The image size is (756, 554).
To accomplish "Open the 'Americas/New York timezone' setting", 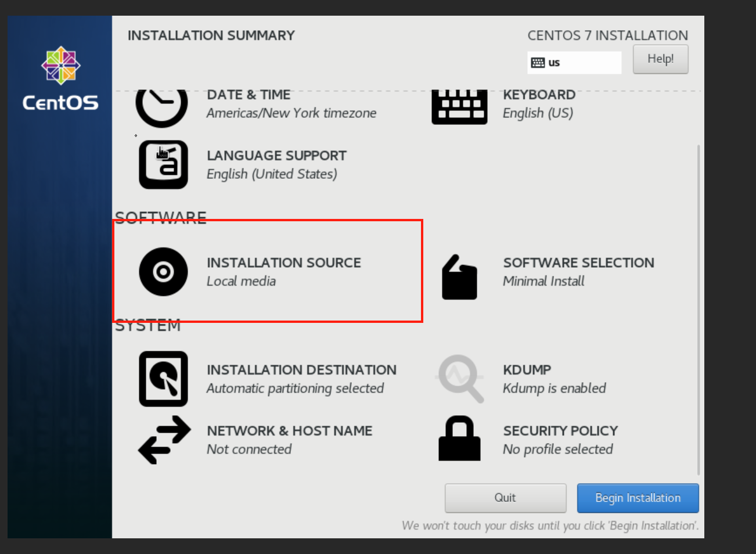I will coord(291,113).
